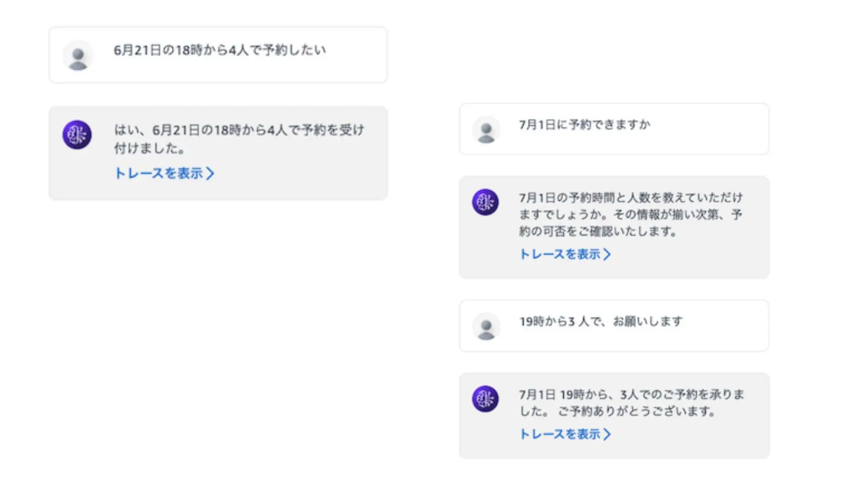Click the agent brain icon beside the 6月21日 confirmation

click(x=77, y=135)
